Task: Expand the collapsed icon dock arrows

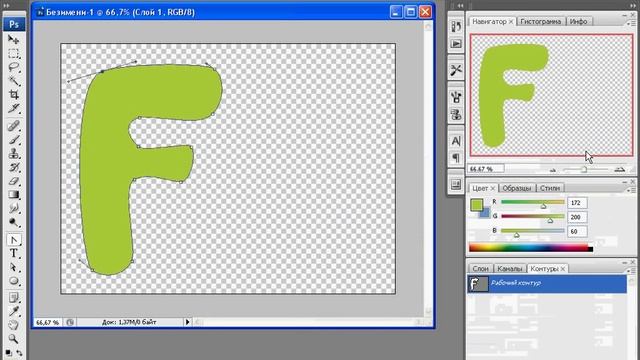Action: point(460,6)
